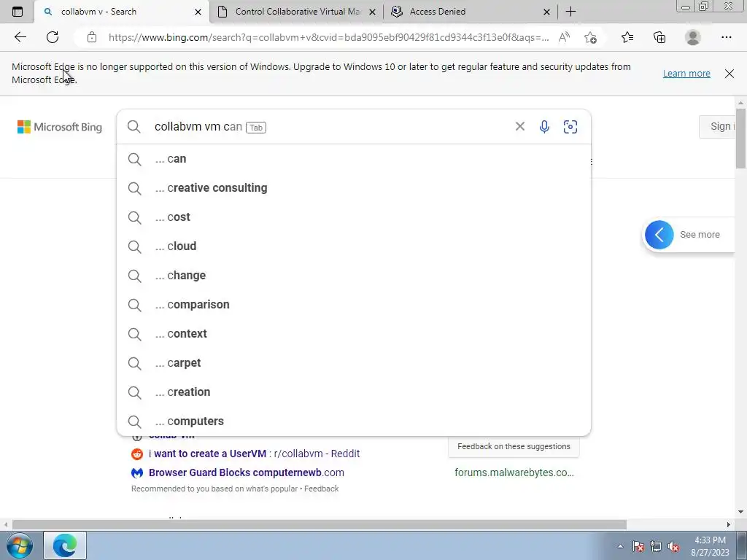Pick the 'change' suggestion

pos(354,275)
